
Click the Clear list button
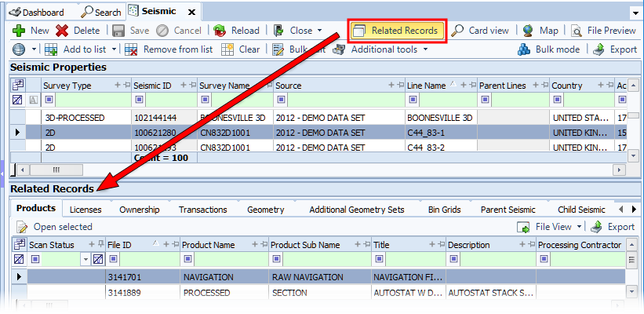tap(240, 49)
